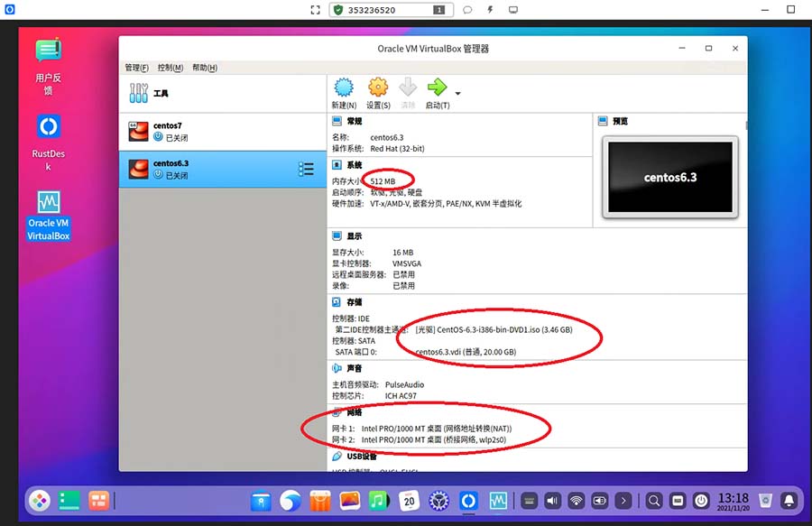Image resolution: width=812 pixels, height=526 pixels.
Task: Click the 353236520 remote session tab
Action: tap(391, 10)
